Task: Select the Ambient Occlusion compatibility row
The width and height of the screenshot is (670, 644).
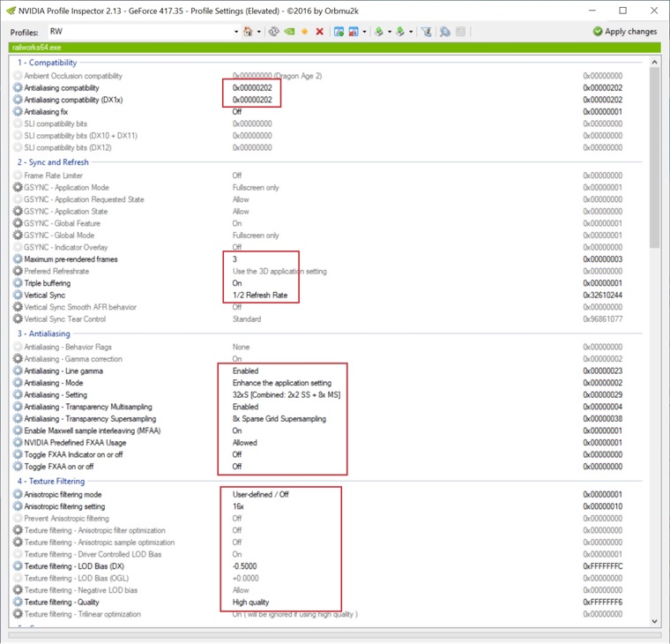Action: tap(326, 76)
